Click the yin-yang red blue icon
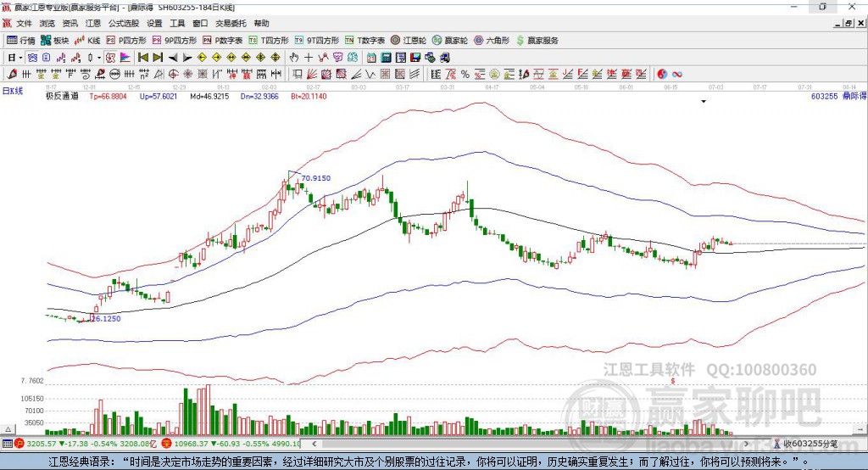This screenshot has height=470, width=868. (662, 74)
